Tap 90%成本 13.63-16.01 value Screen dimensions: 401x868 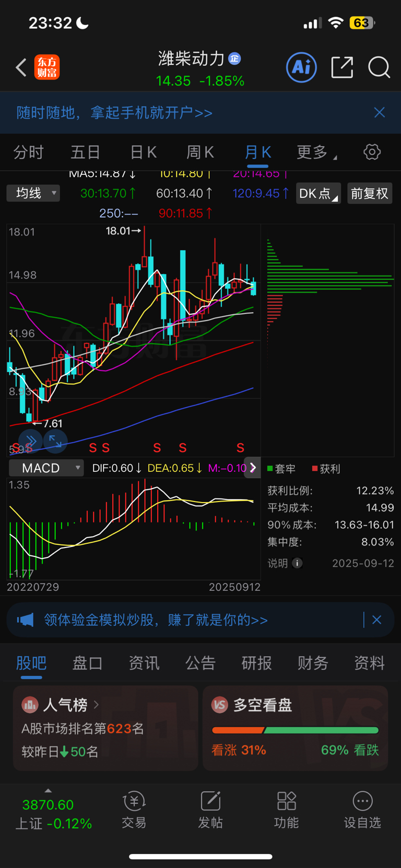[x=364, y=525]
